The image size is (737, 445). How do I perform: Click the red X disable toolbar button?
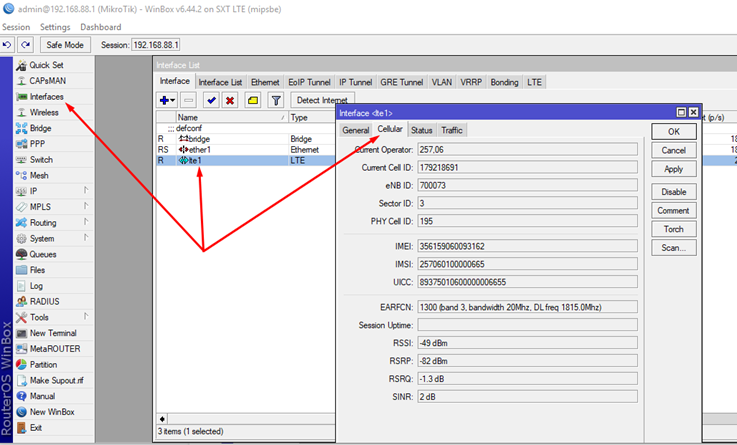point(230,100)
